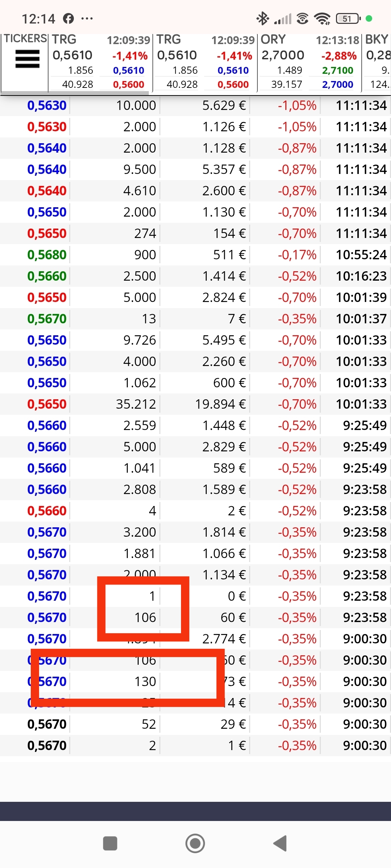Tap the amount 2.774 €

coord(224,639)
